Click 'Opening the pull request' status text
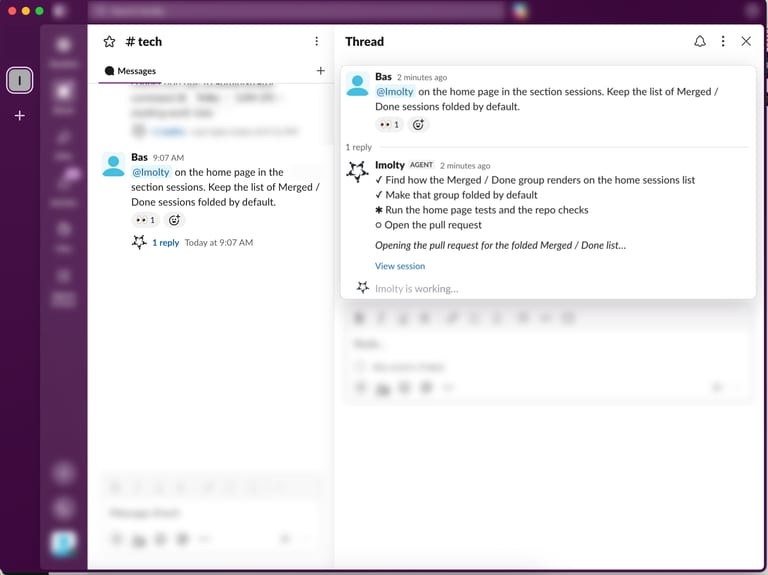 coord(501,245)
